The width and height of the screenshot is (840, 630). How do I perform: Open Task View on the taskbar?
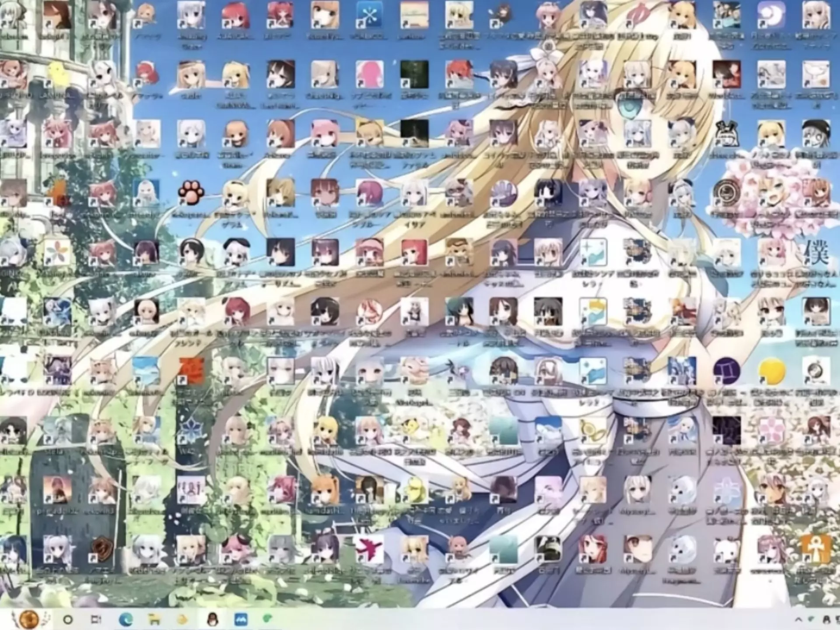[x=96, y=619]
